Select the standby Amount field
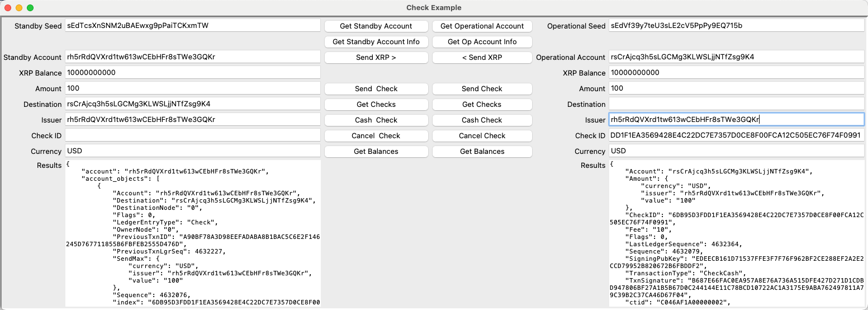The image size is (868, 310). click(x=193, y=88)
